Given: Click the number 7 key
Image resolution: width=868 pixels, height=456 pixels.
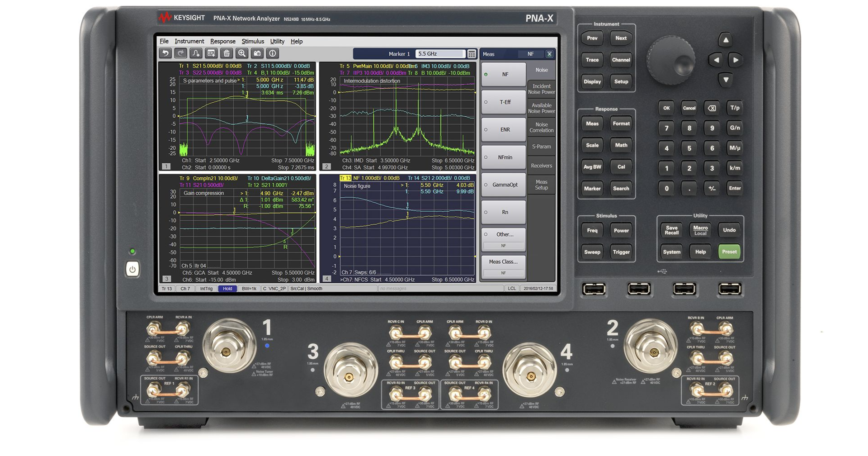Looking at the screenshot, I should (666, 128).
